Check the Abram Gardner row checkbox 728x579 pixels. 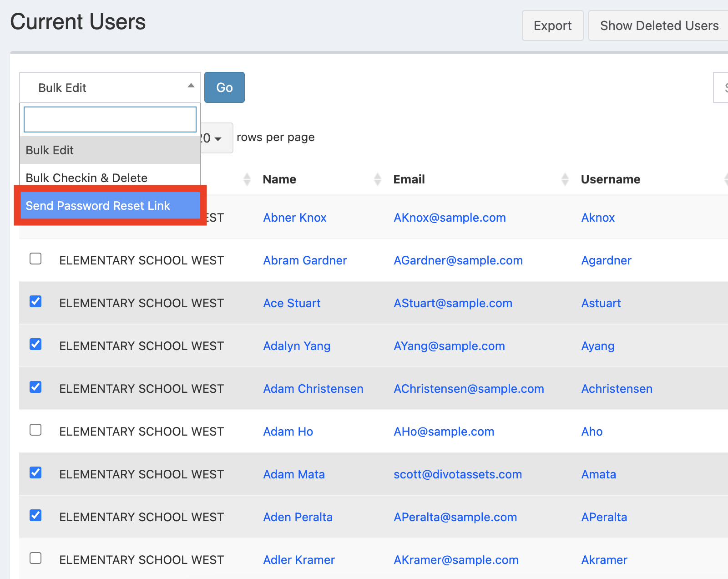(x=35, y=259)
